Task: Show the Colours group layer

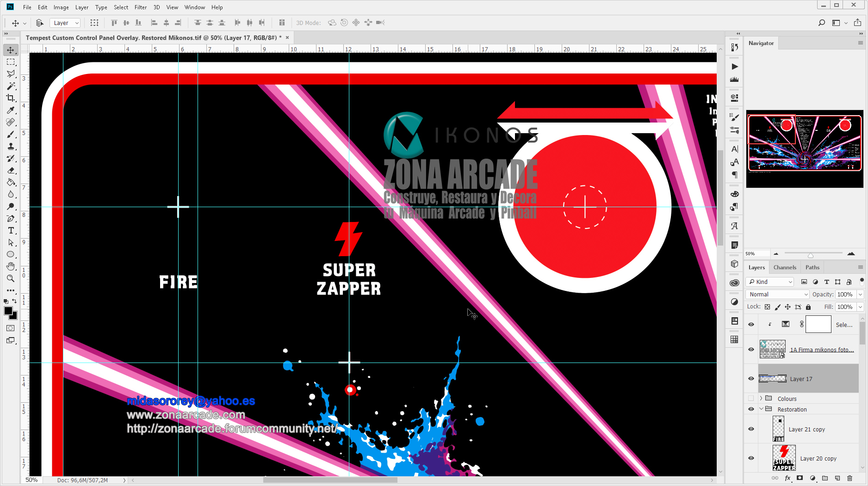Action: [751, 399]
